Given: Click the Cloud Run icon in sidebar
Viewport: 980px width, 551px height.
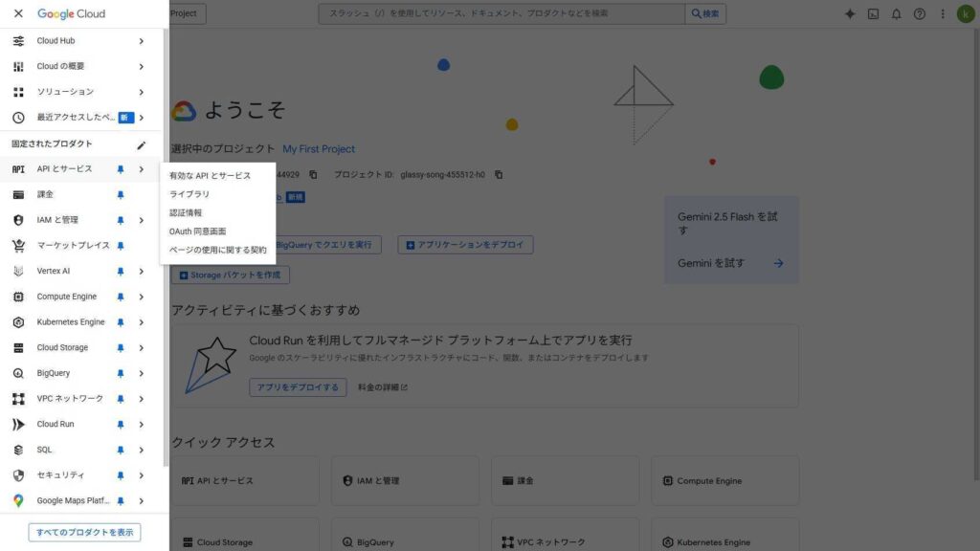Looking at the screenshot, I should click(x=18, y=424).
